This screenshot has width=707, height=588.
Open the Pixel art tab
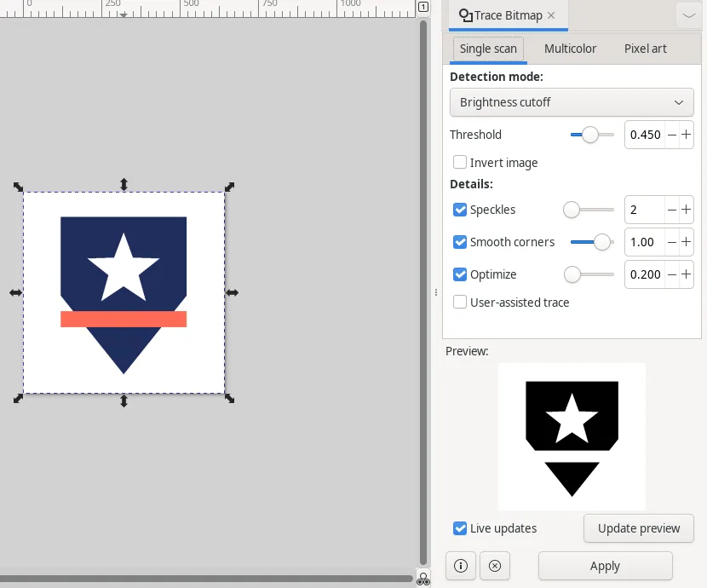pos(645,49)
